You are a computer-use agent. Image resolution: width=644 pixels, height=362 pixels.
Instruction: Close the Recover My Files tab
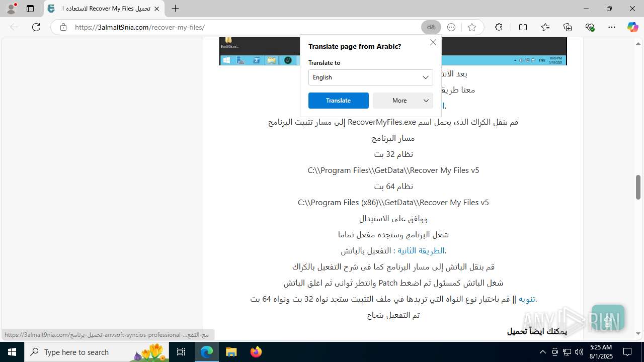click(x=156, y=9)
